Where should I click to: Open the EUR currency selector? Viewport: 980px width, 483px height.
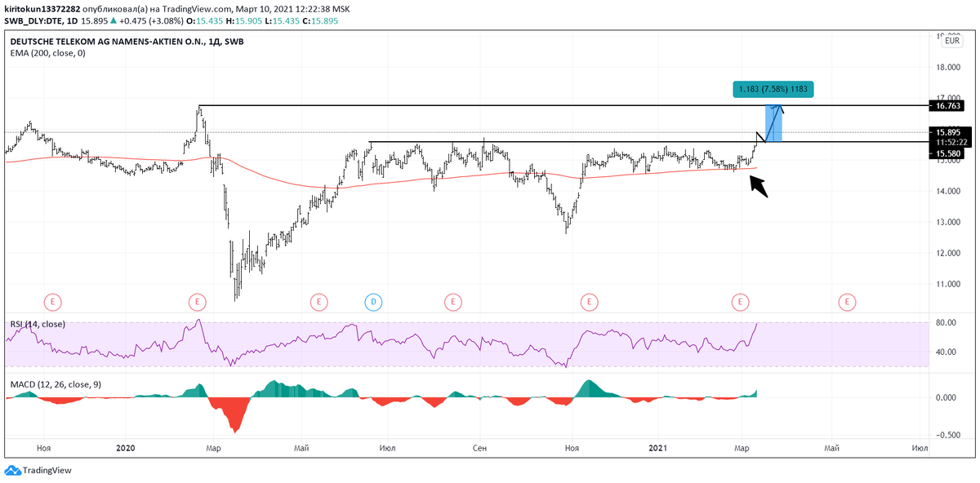tap(952, 40)
